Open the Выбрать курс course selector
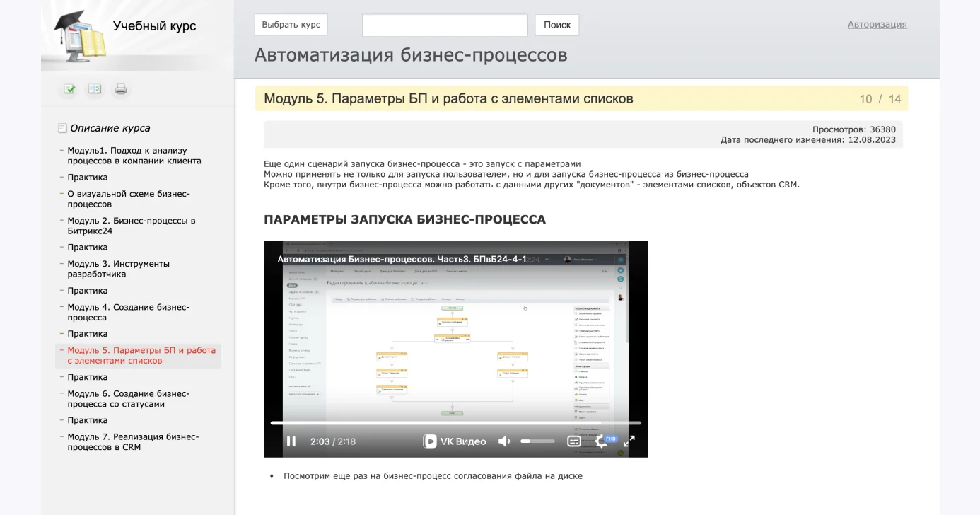 pyautogui.click(x=291, y=25)
